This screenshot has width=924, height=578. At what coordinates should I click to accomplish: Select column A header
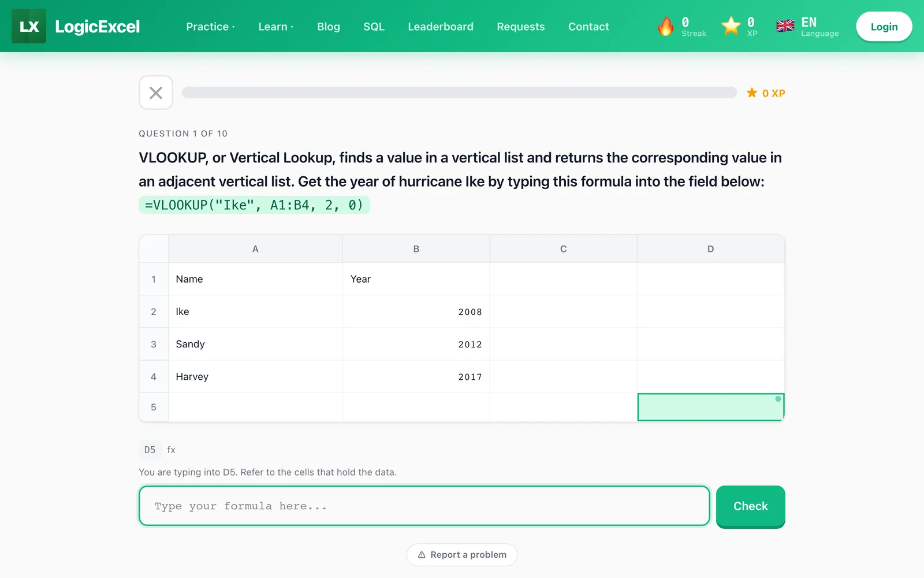(255, 249)
